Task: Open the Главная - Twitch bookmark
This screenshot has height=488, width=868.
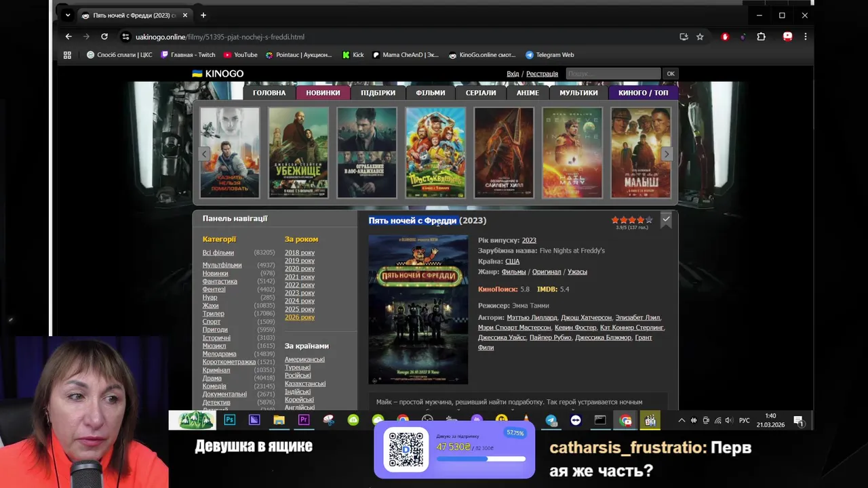Action: pyautogui.click(x=188, y=55)
